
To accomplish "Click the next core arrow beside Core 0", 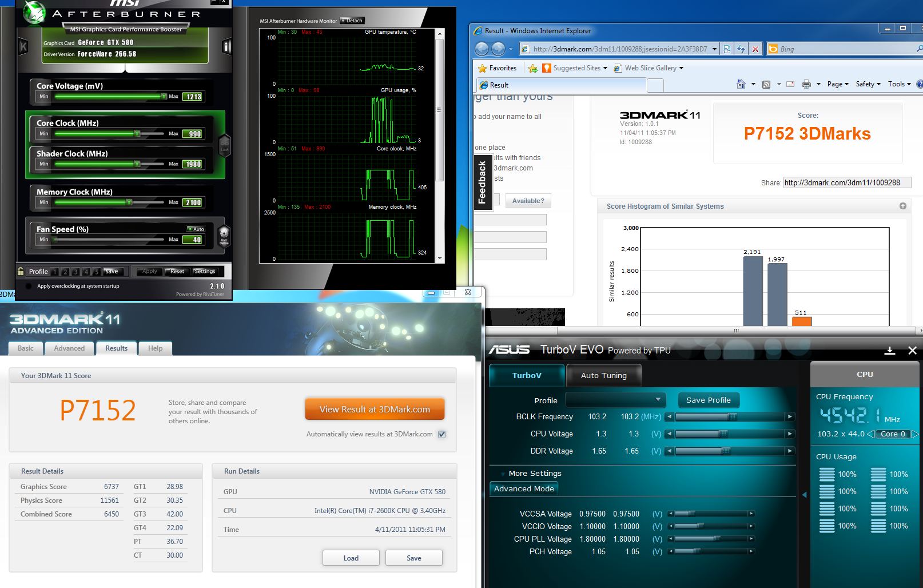I will pyautogui.click(x=915, y=434).
